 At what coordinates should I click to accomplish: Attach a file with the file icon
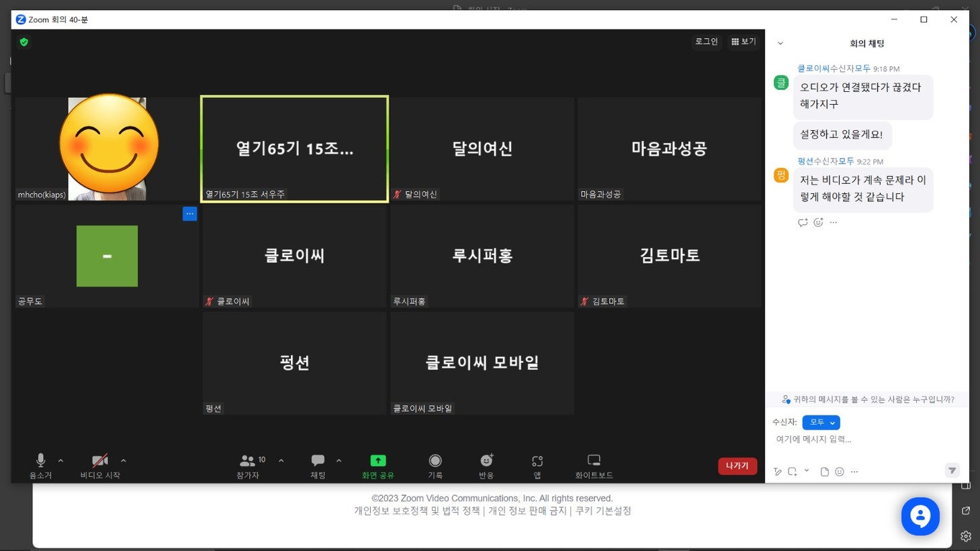tap(824, 472)
